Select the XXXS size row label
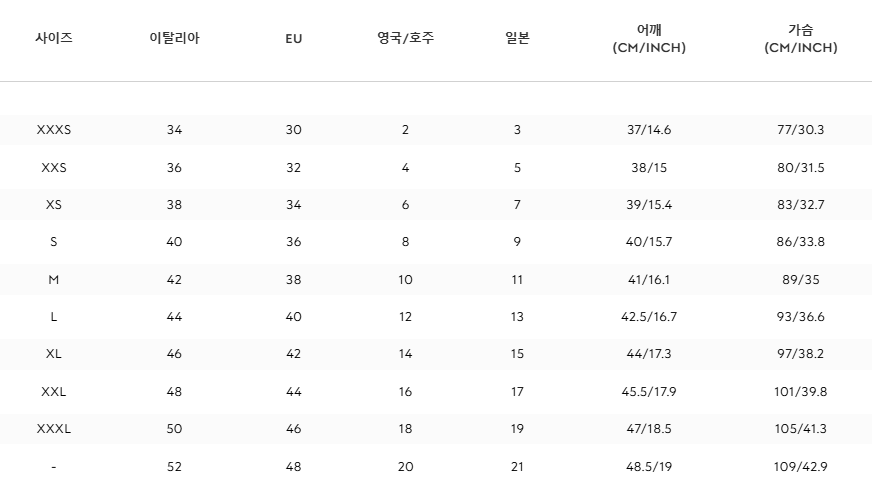This screenshot has width=872, height=483. [x=54, y=130]
